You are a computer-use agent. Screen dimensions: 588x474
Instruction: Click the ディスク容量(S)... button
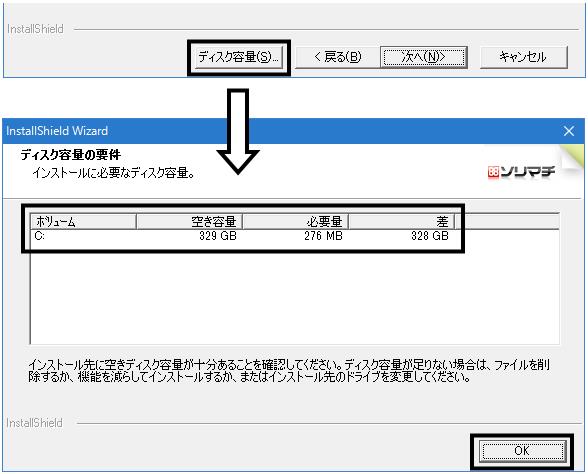(238, 57)
